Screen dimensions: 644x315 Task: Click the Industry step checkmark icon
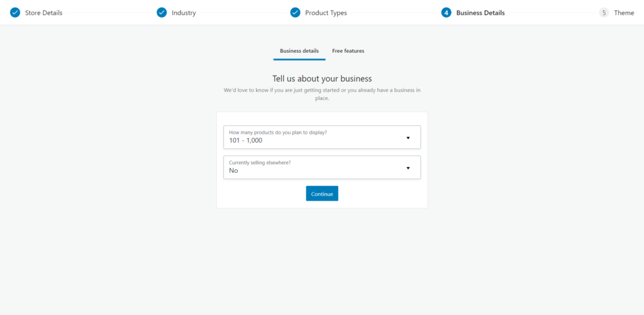[x=162, y=13]
